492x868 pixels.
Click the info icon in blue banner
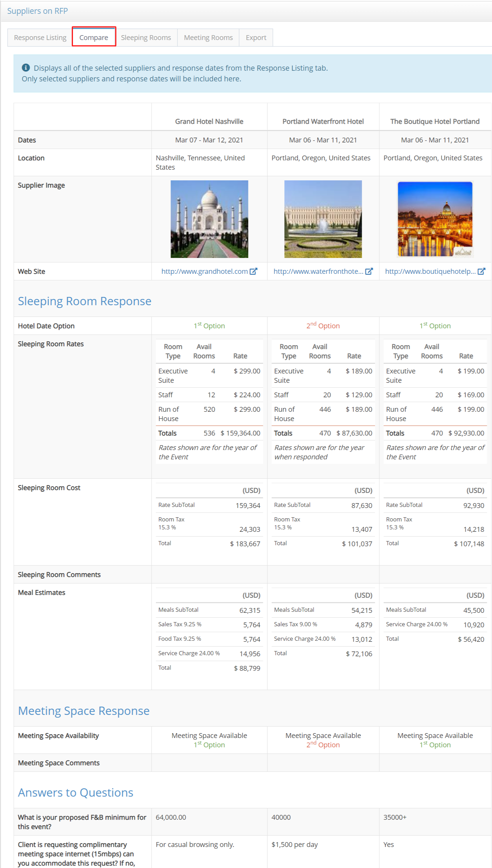(x=26, y=68)
